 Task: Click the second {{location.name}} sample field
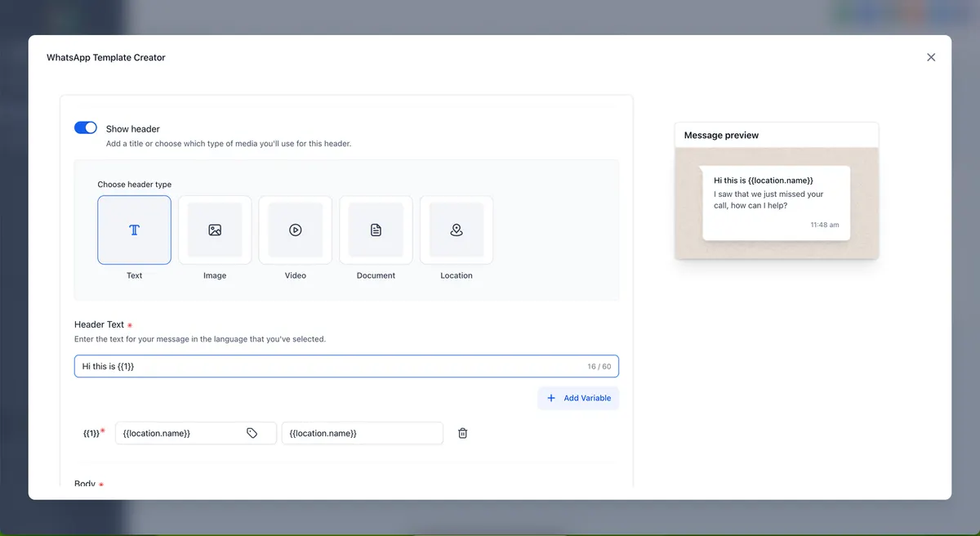pyautogui.click(x=363, y=433)
